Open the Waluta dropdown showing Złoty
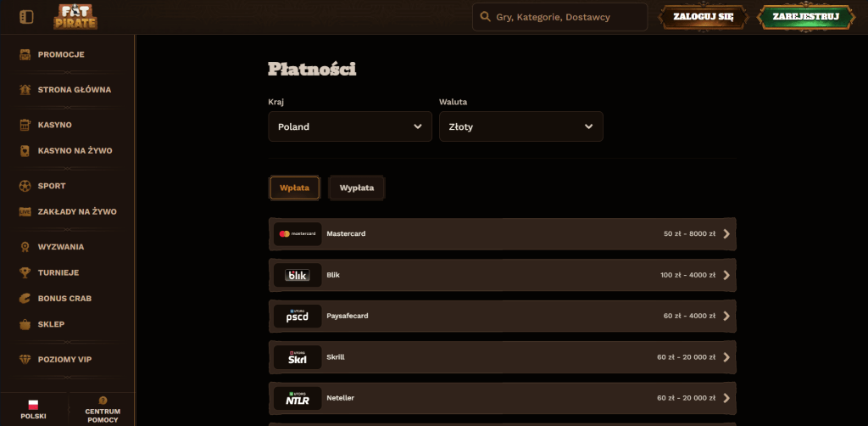This screenshot has width=868, height=426. pyautogui.click(x=520, y=126)
